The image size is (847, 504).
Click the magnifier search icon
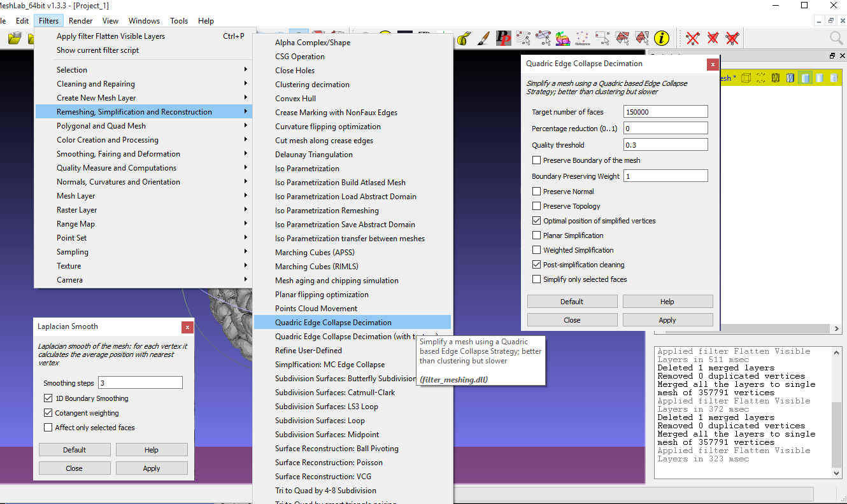(x=836, y=38)
